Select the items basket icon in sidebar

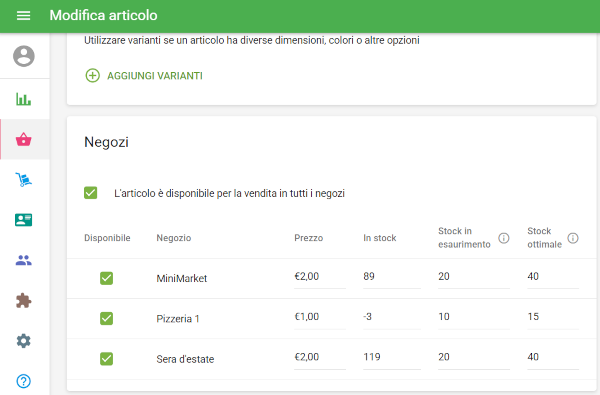coord(23,139)
